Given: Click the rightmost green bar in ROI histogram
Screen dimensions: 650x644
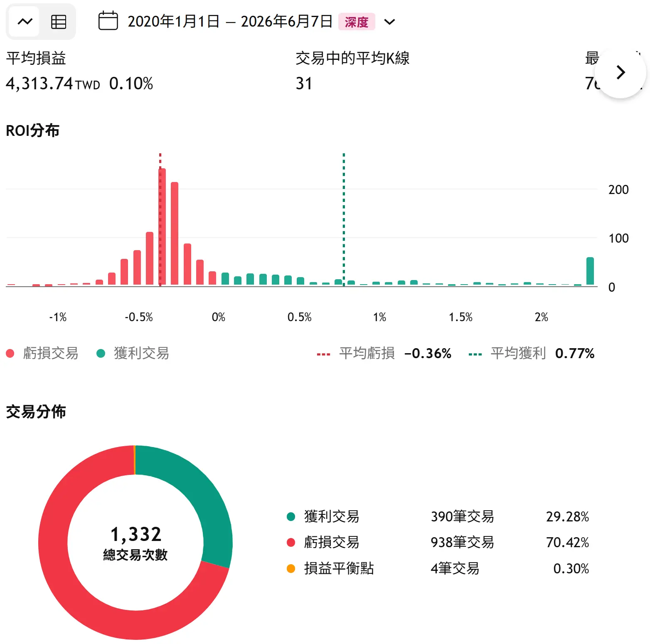Looking at the screenshot, I should [x=590, y=271].
